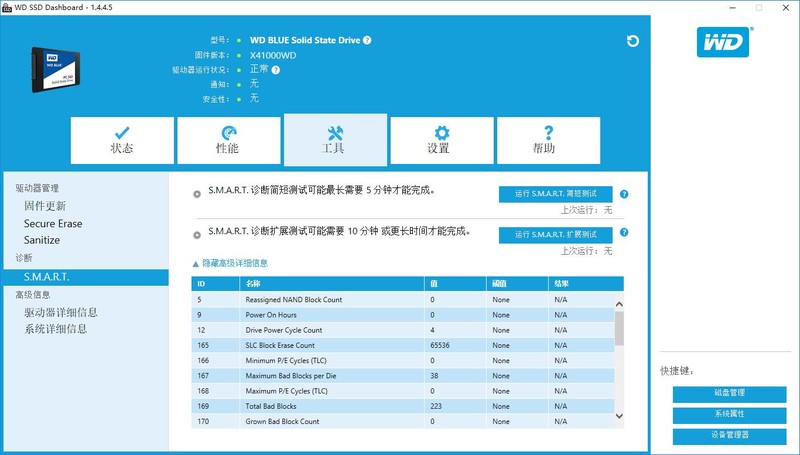Click help icon next to S.M.A.R.T. short test button
This screenshot has height=455, width=800.
coord(624,194)
